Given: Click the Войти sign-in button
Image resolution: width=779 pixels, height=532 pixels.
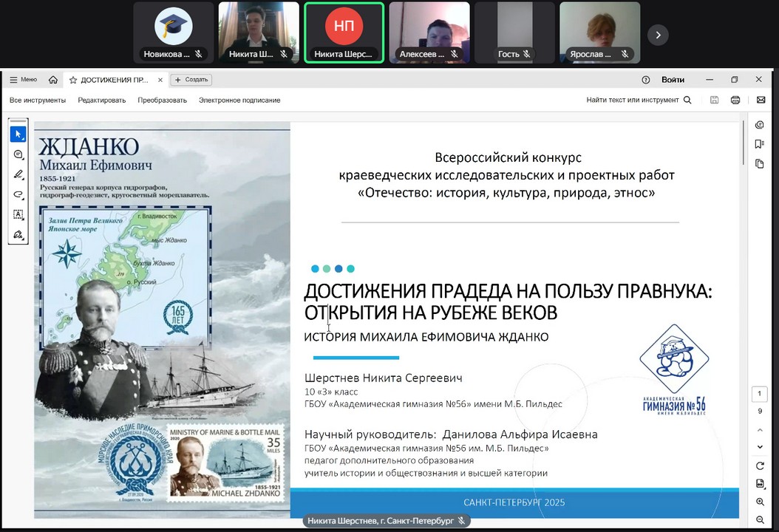Looking at the screenshot, I should [673, 80].
